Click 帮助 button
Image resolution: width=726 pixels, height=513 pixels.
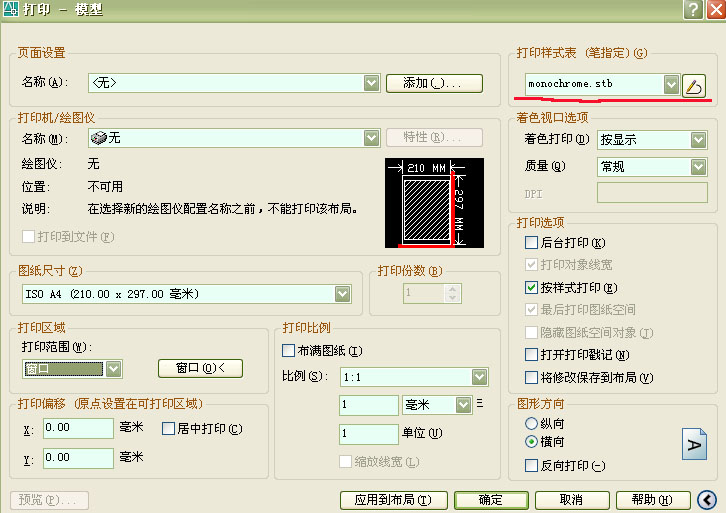click(x=653, y=500)
